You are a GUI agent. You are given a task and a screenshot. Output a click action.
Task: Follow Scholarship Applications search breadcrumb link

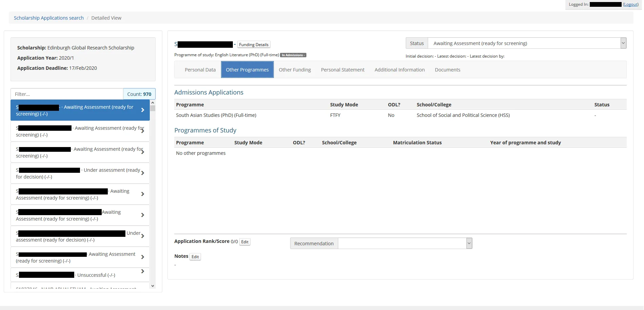pos(48,18)
